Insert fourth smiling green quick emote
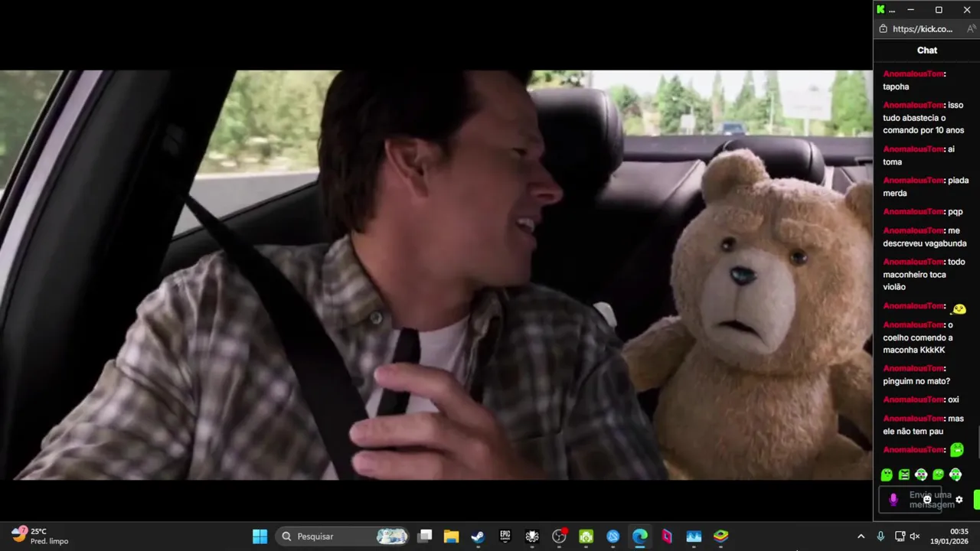980x551 pixels. (x=939, y=474)
